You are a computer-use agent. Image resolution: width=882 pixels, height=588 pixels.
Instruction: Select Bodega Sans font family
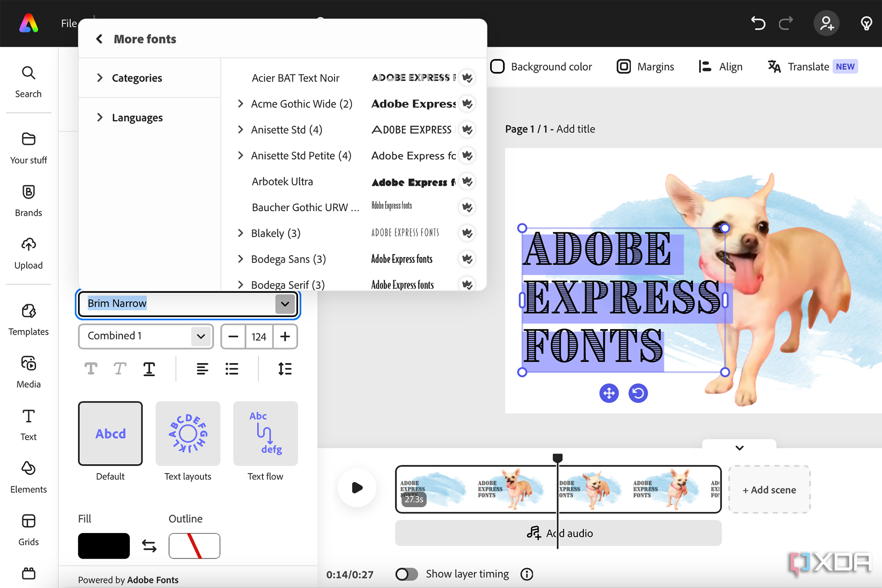(x=287, y=259)
